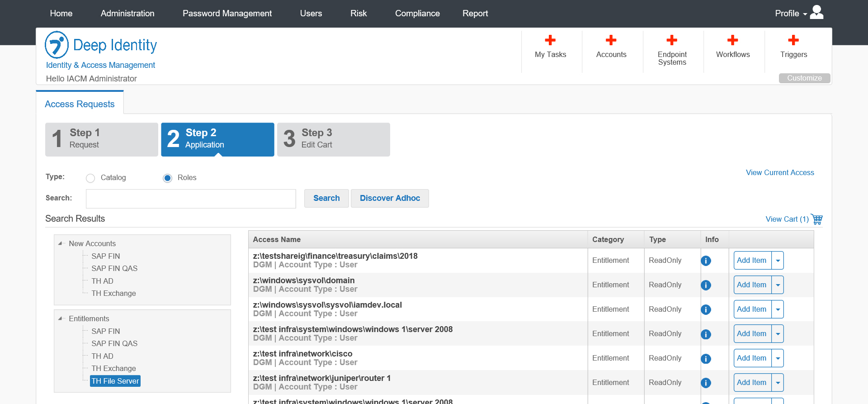Select the Catalog radio button

click(90, 178)
